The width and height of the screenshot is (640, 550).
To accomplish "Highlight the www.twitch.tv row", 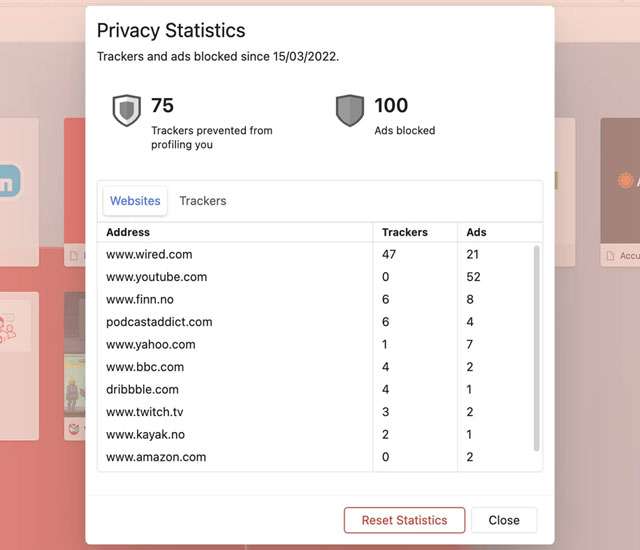I will tap(145, 412).
